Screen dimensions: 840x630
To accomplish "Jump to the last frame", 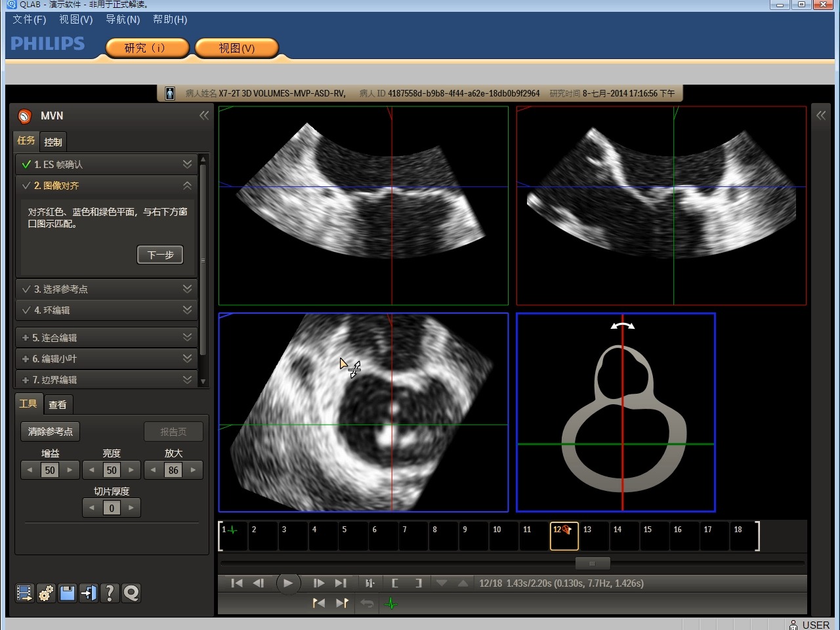I will click(341, 583).
